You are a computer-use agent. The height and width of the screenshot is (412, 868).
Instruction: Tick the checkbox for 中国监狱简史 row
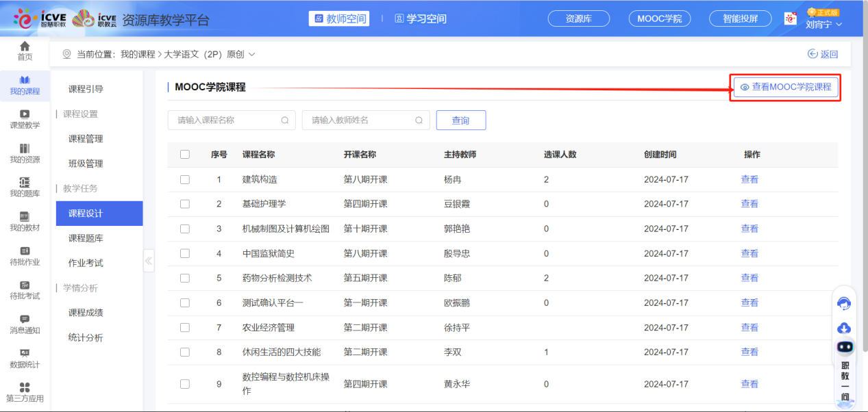185,253
